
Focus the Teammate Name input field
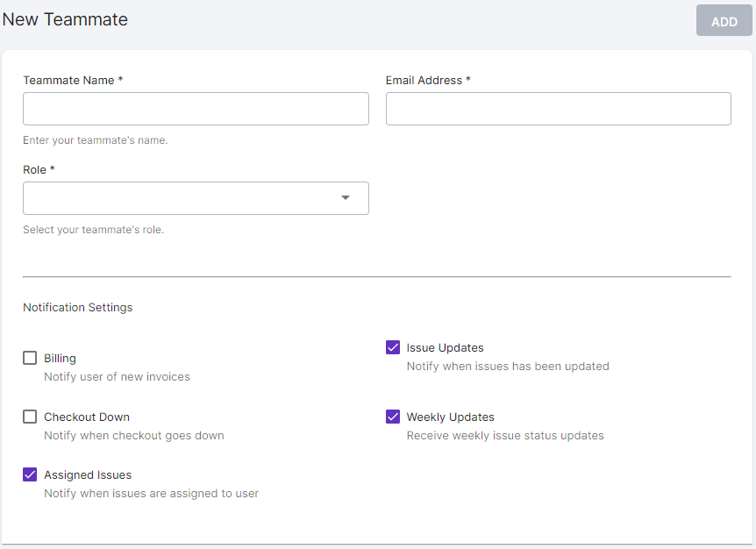click(196, 109)
